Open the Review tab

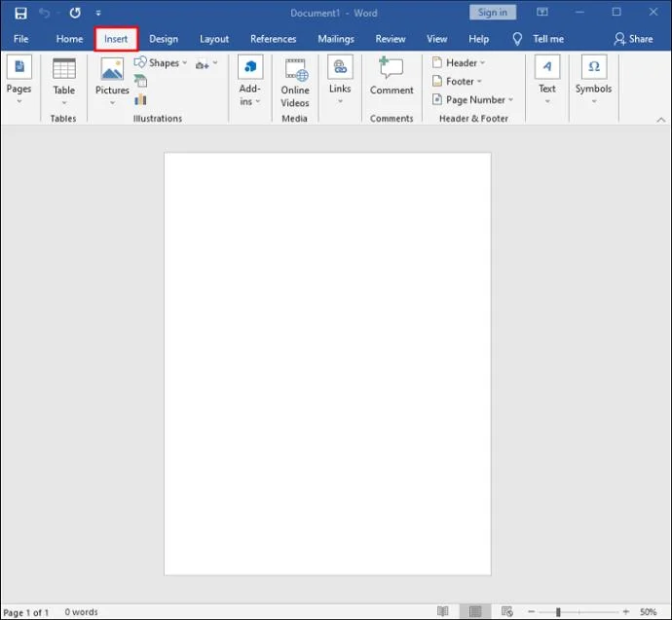391,39
